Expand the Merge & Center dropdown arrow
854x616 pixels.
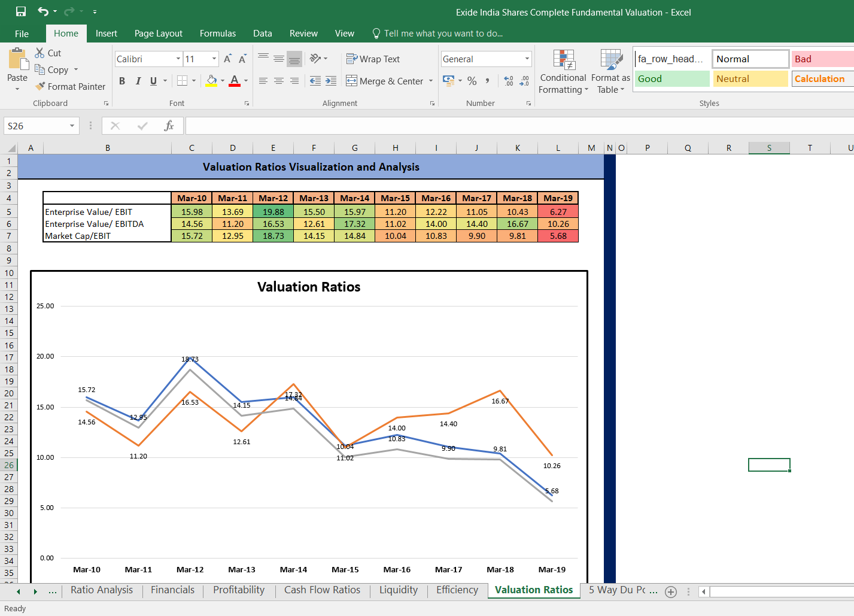point(431,81)
